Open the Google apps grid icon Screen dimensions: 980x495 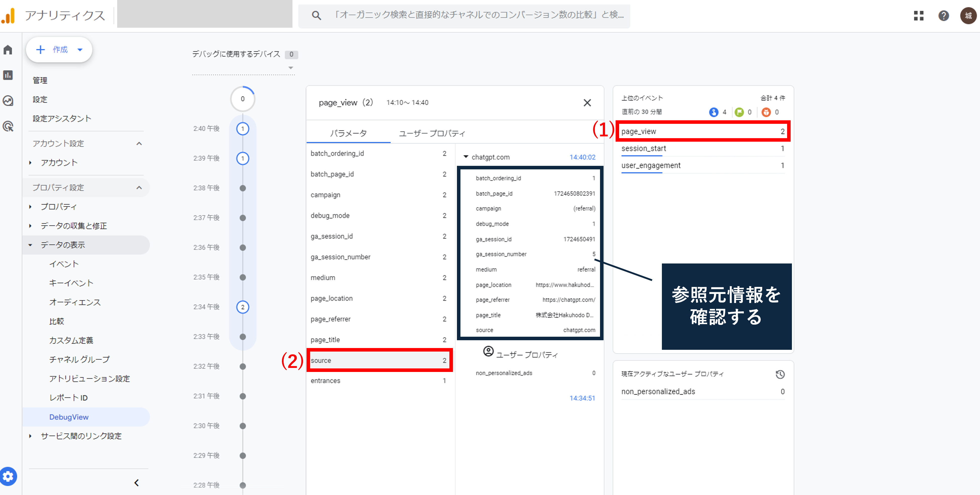click(919, 16)
